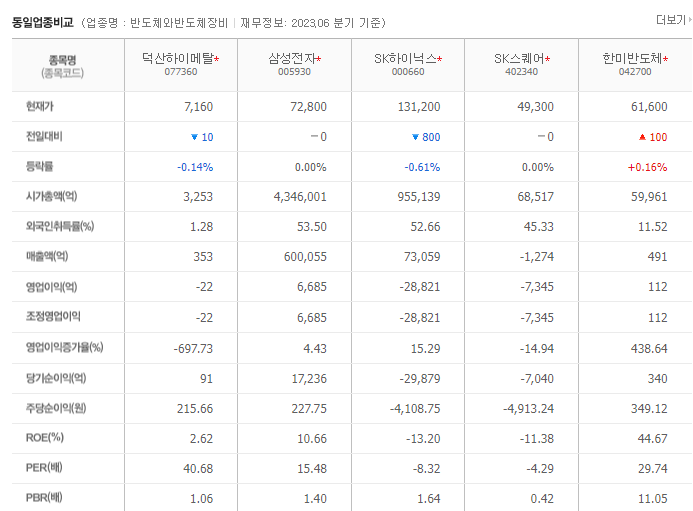
Task: Select stock code 042700
Action: (635, 72)
